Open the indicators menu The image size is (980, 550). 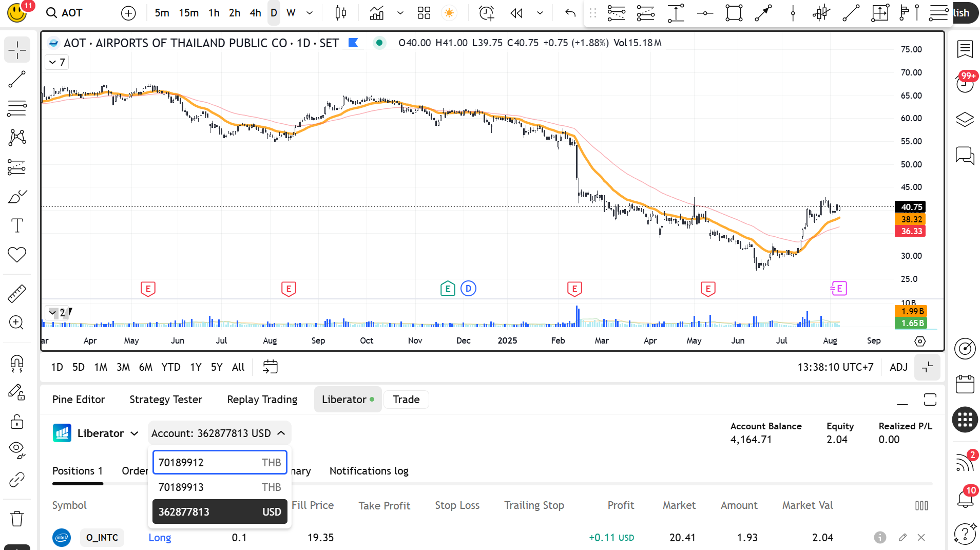click(x=377, y=13)
